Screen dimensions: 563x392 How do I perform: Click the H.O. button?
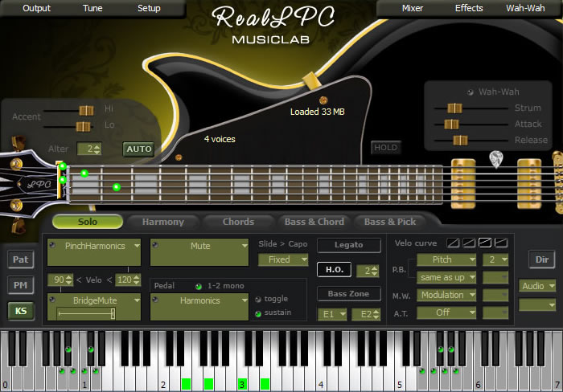[x=335, y=270]
